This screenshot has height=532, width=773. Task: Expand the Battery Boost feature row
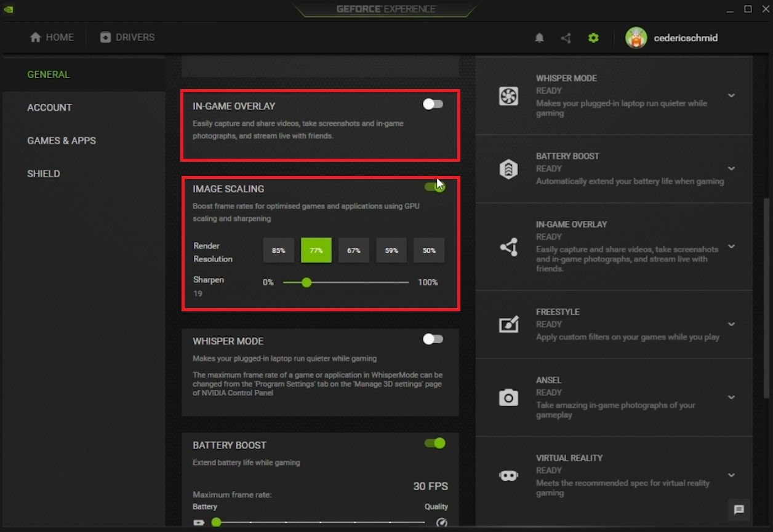click(731, 169)
